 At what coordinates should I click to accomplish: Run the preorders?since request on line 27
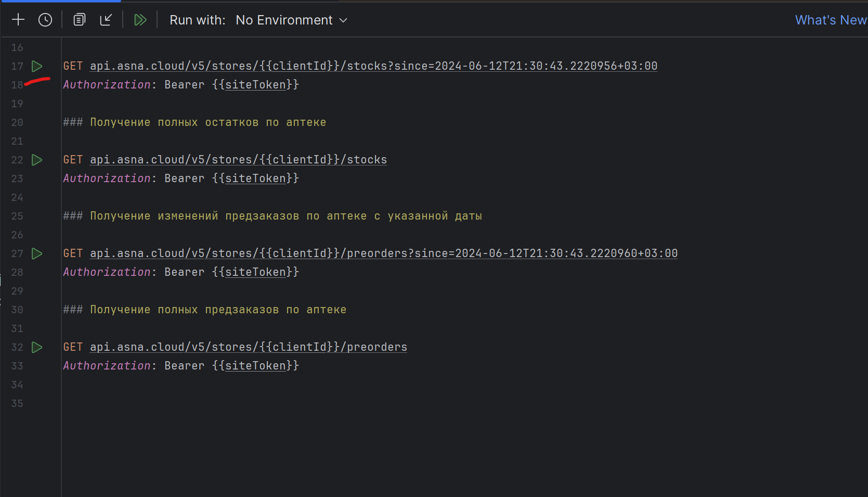[x=37, y=253]
